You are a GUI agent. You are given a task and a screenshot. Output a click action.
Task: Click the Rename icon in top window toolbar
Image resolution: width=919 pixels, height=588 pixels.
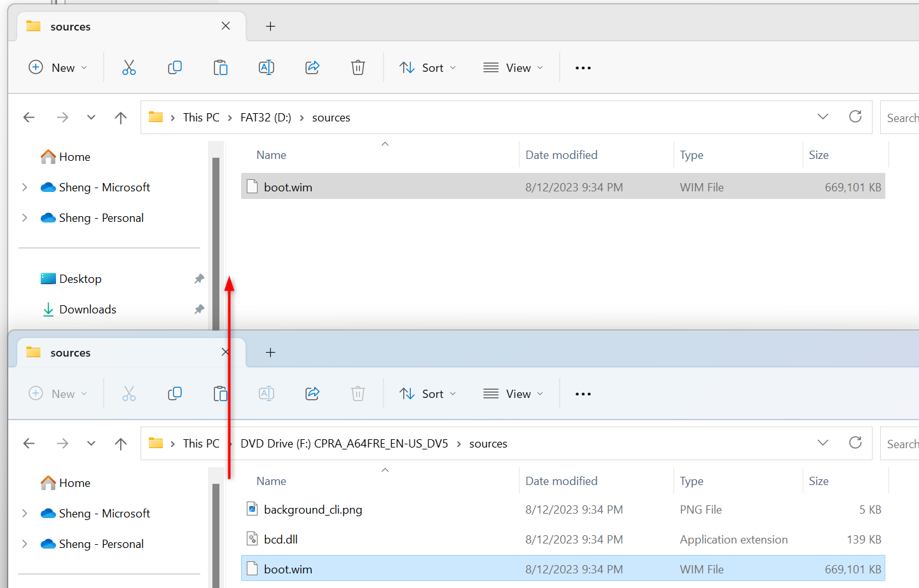tap(266, 68)
